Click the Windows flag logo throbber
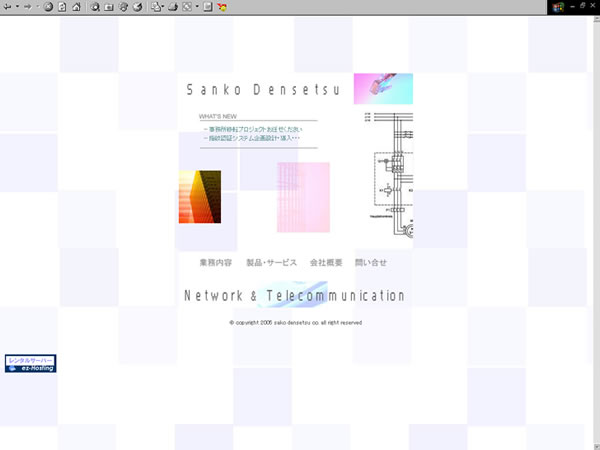The image size is (600, 450). (558, 7)
